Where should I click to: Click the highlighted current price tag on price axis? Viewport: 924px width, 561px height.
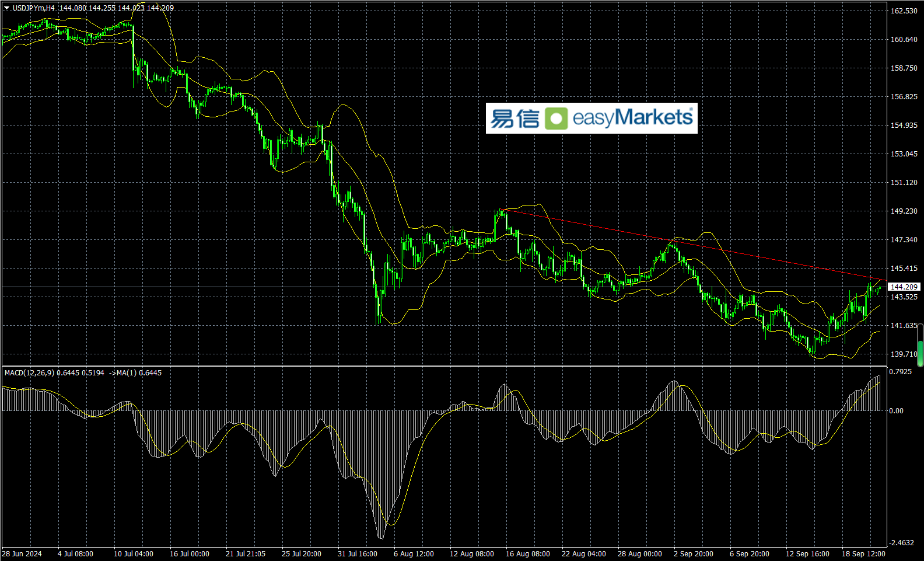coord(904,287)
